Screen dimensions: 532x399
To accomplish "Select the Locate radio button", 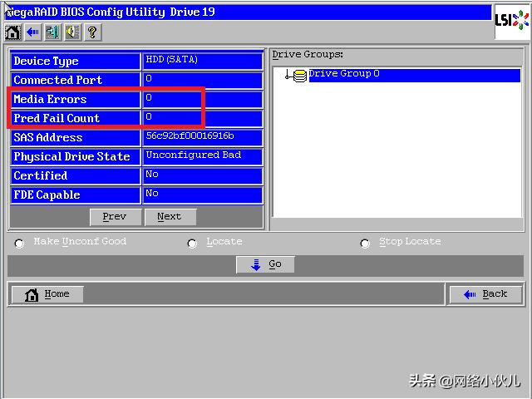I will (192, 244).
